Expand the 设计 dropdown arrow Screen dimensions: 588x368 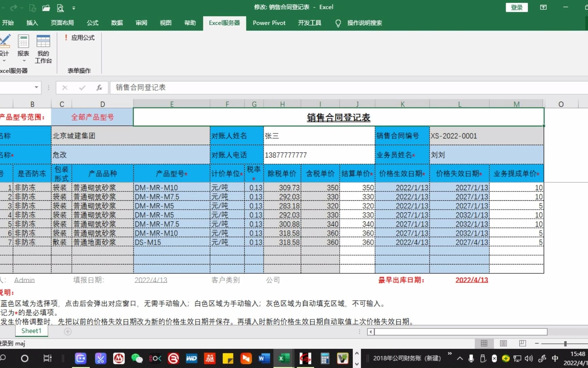4,60
